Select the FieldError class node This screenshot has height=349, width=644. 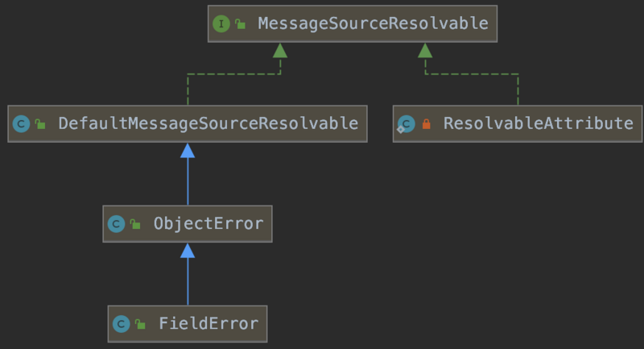tap(208, 324)
